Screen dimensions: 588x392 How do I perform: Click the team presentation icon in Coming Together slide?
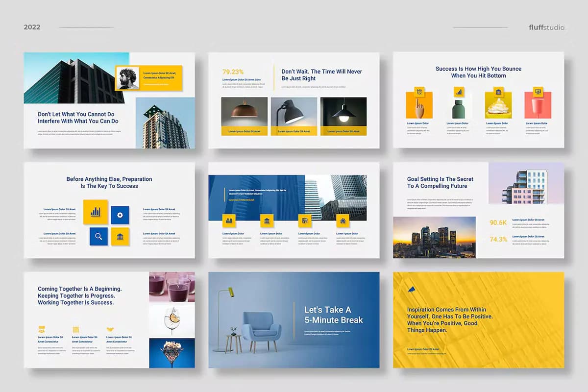(x=42, y=329)
